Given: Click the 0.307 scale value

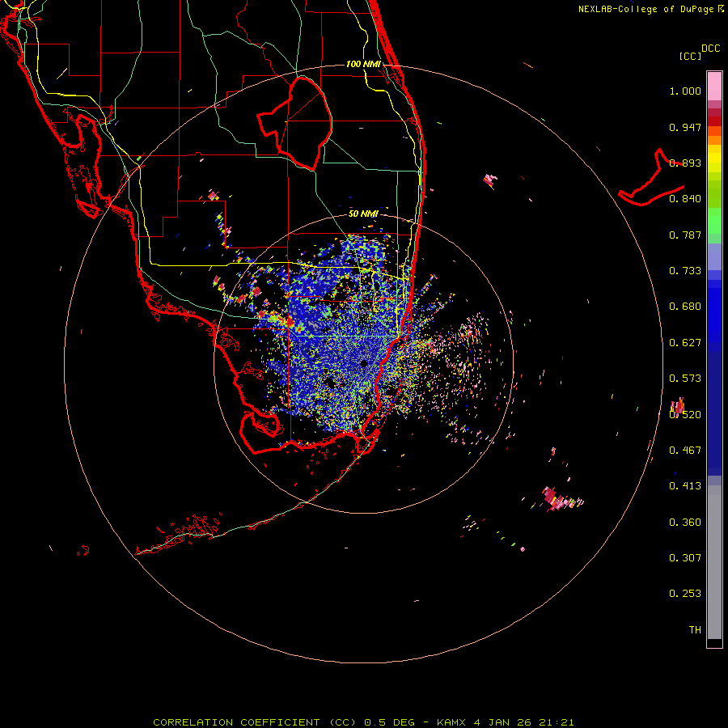Looking at the screenshot, I should click(685, 558).
